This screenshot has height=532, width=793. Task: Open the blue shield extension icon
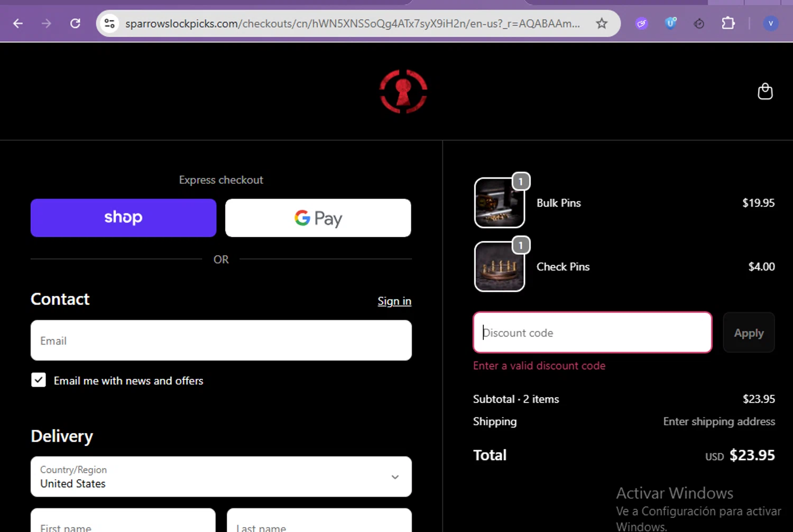[x=670, y=23]
